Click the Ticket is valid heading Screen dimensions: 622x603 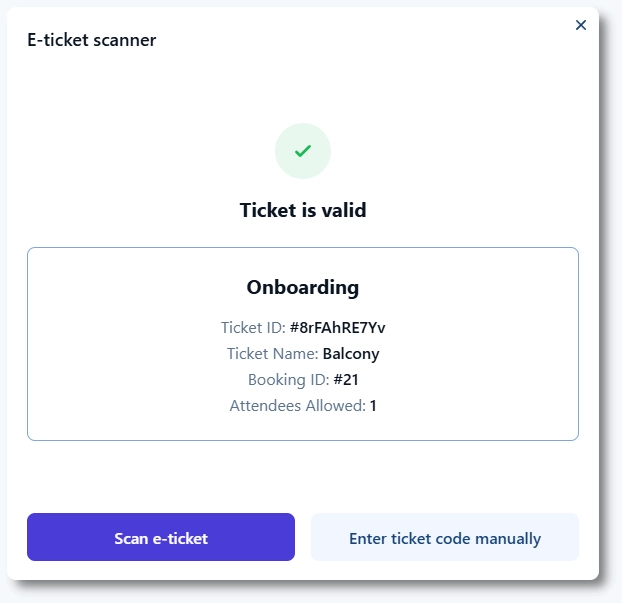[303, 210]
